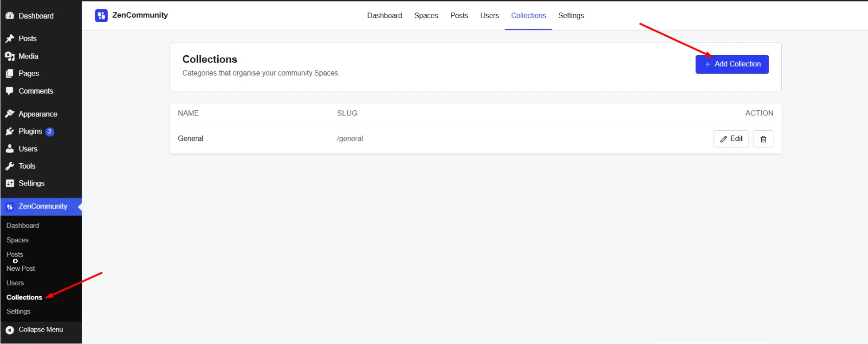Click the Plugins plug icon

coord(10,132)
